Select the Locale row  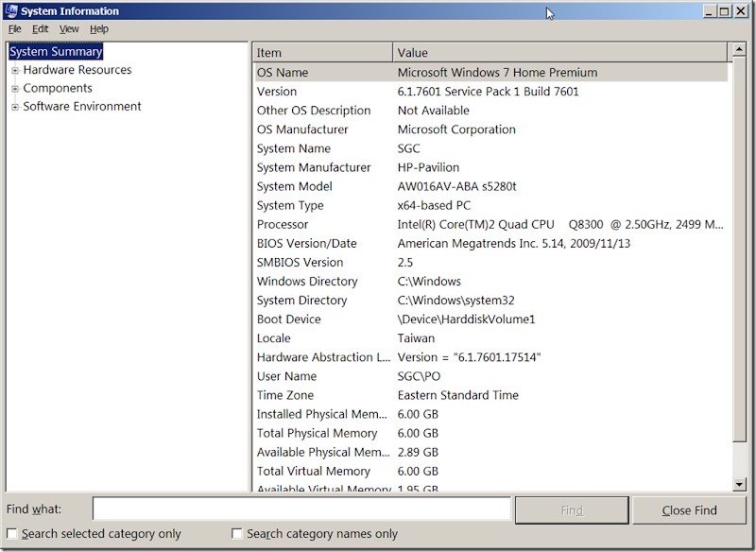point(490,338)
